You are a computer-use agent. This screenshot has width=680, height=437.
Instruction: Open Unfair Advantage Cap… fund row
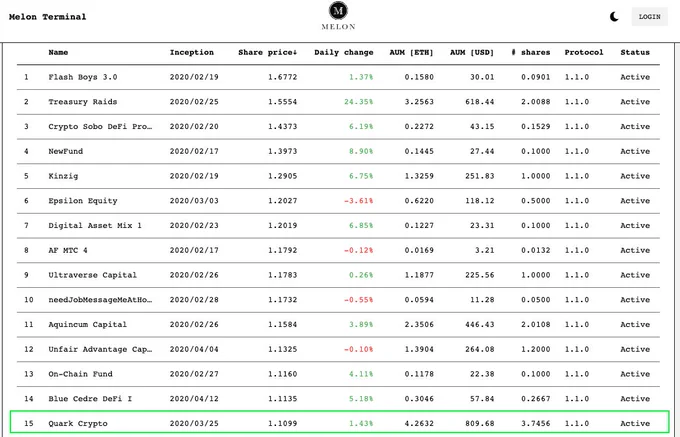pyautogui.click(x=338, y=349)
